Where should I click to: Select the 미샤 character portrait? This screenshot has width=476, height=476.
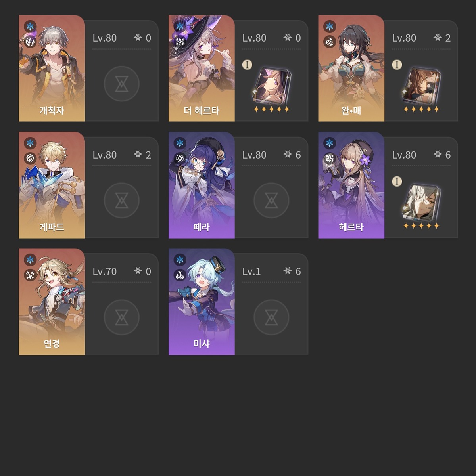202,302
